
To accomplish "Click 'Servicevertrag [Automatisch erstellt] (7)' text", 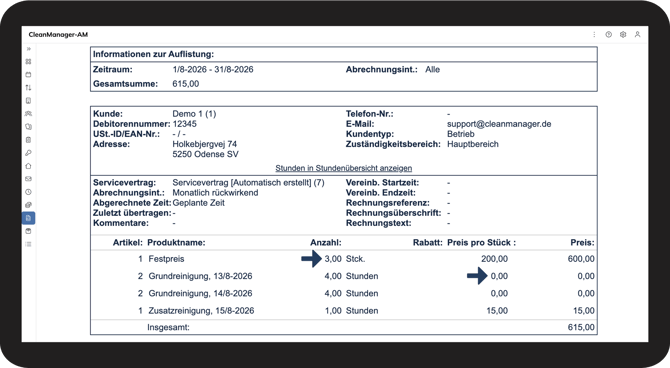I will 248,183.
